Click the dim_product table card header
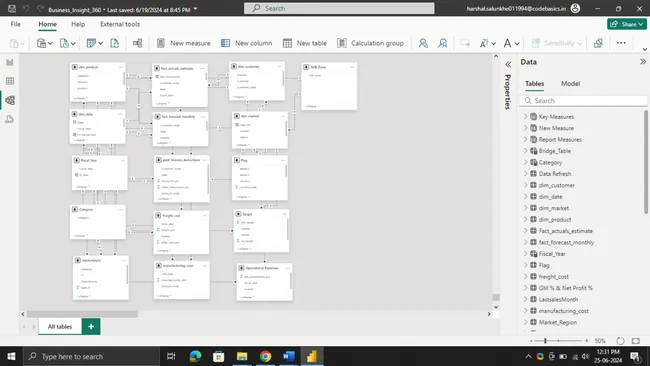Screen dimensions: 650x366 coord(97,67)
